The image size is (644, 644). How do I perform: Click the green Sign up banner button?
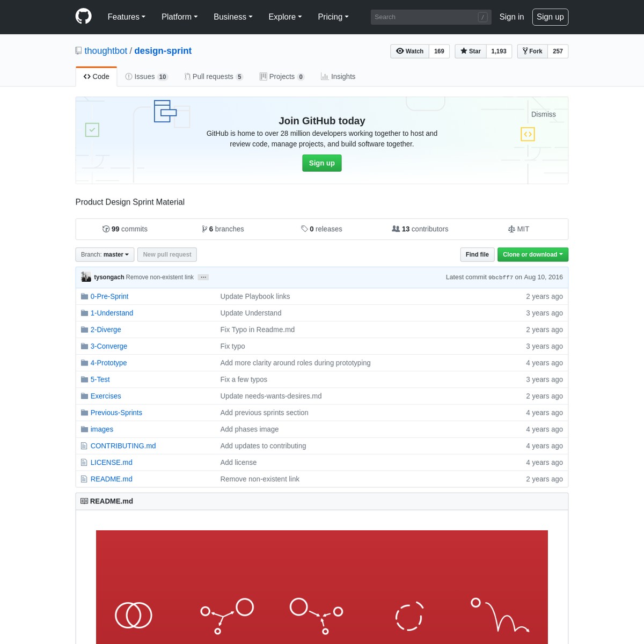pos(322,163)
